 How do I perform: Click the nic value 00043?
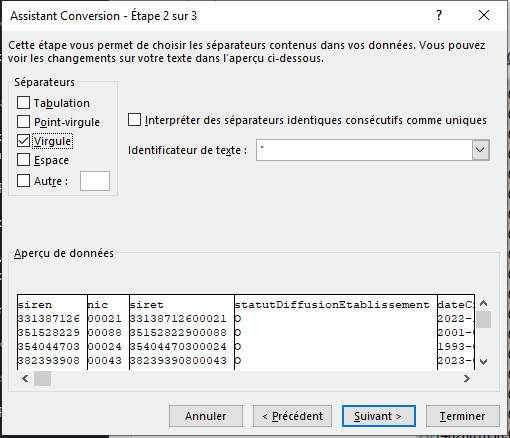point(105,361)
